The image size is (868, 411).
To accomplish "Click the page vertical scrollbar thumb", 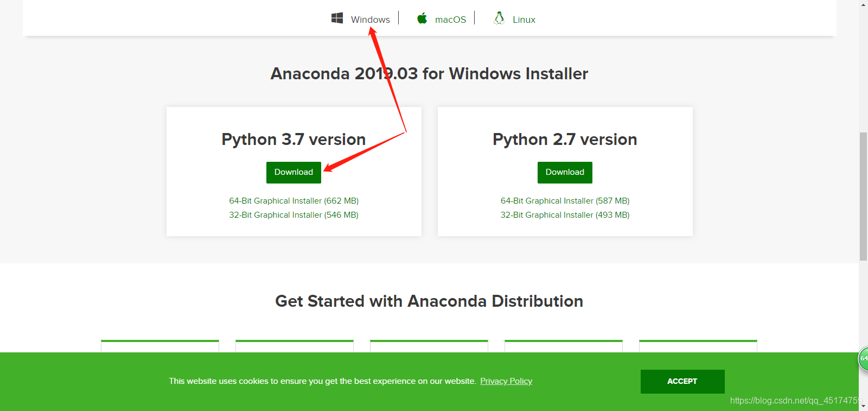I will tap(863, 197).
